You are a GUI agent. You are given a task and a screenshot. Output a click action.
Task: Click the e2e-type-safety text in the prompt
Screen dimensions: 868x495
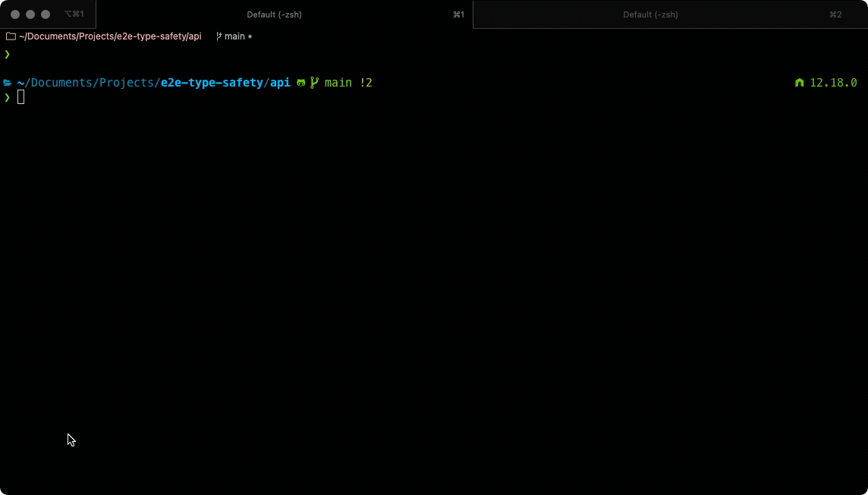coord(212,83)
